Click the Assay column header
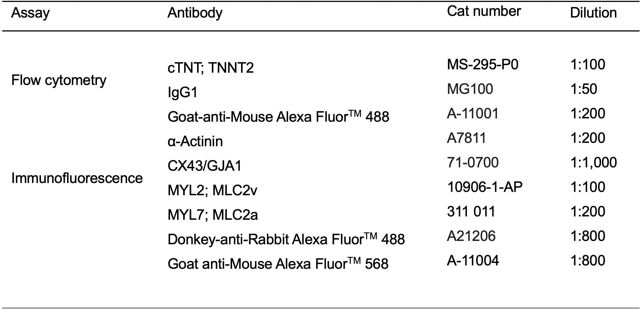This screenshot has width=644, height=310. 30,13
